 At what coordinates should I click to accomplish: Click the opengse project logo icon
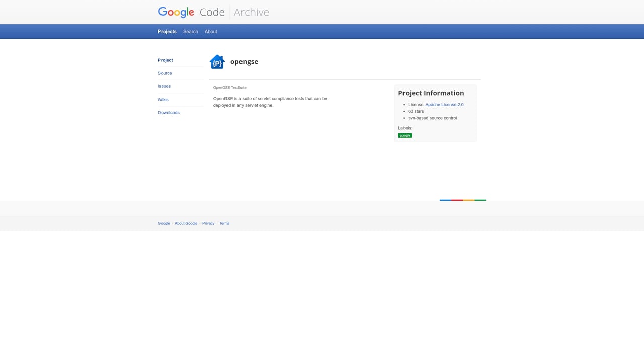[x=217, y=61]
